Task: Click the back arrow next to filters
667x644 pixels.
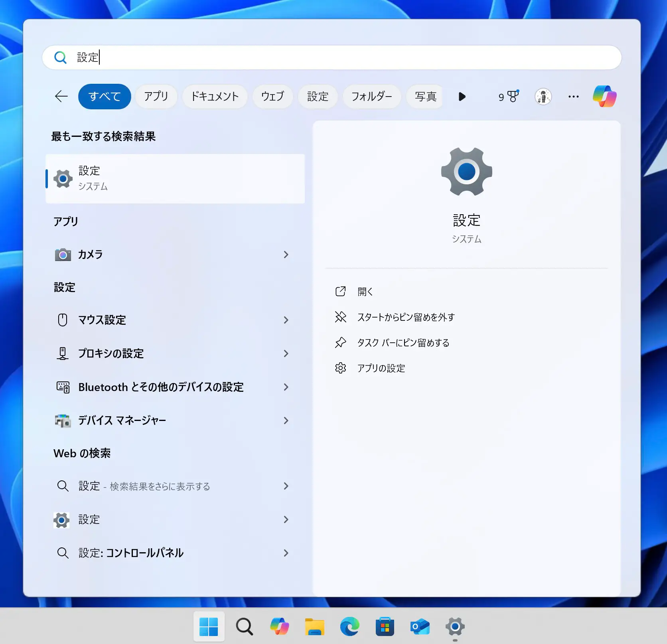Action: (61, 96)
